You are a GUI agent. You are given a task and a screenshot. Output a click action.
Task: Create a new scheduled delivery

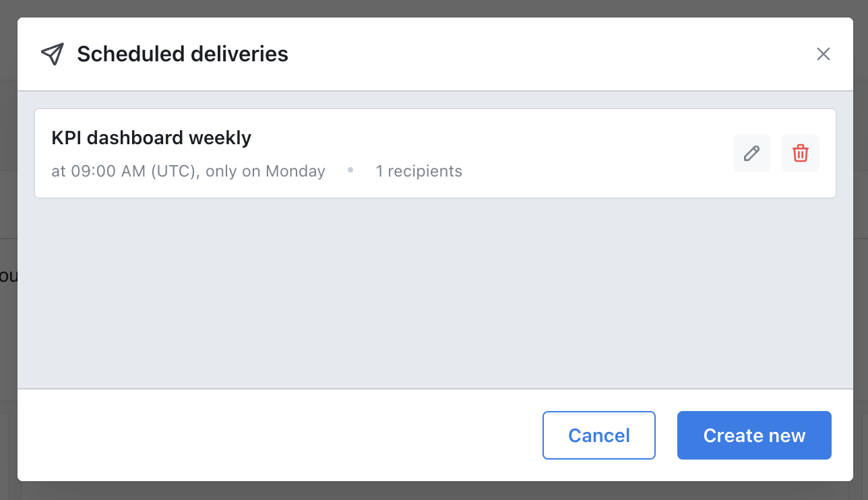(x=754, y=435)
